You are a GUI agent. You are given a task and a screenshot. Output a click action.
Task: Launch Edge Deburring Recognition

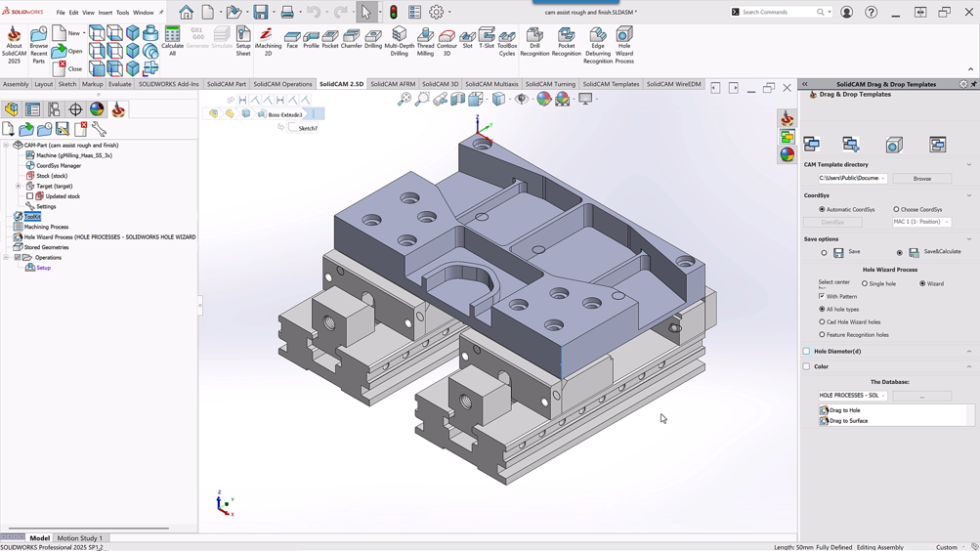click(598, 45)
